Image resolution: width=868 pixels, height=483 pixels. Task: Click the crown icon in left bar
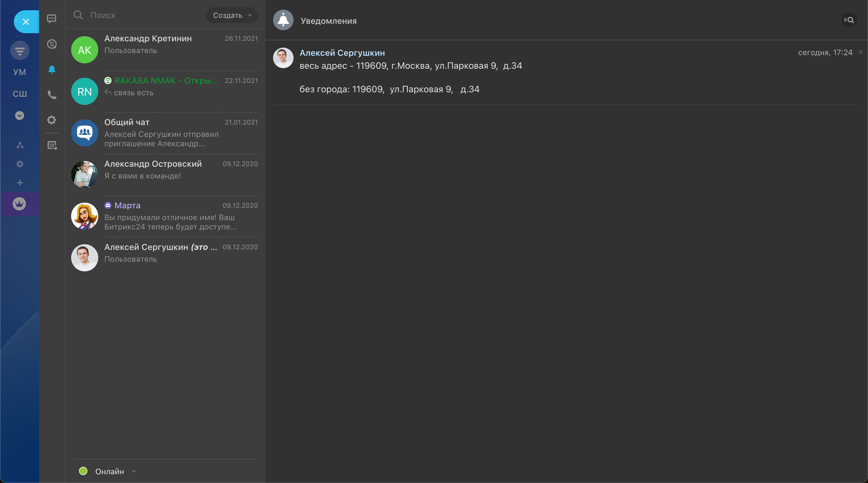(19, 204)
